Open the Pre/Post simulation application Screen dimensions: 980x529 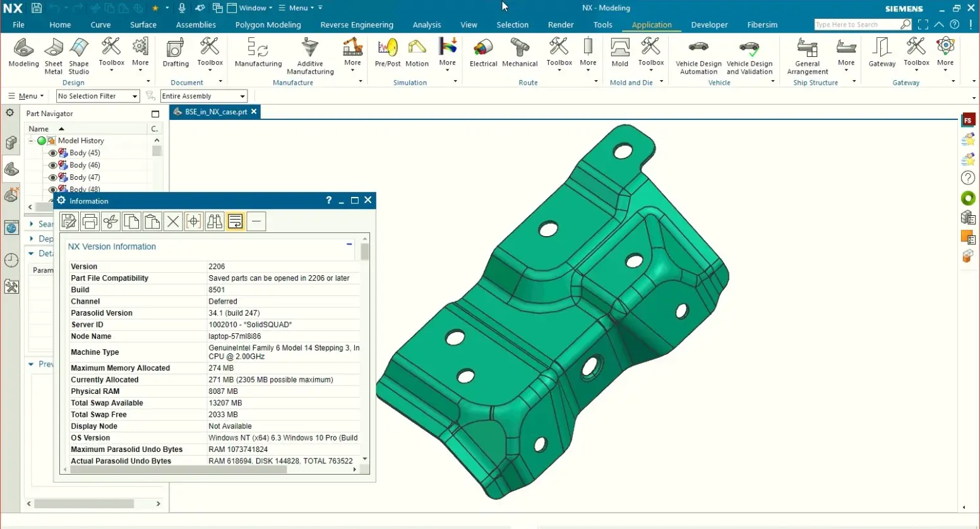click(388, 52)
